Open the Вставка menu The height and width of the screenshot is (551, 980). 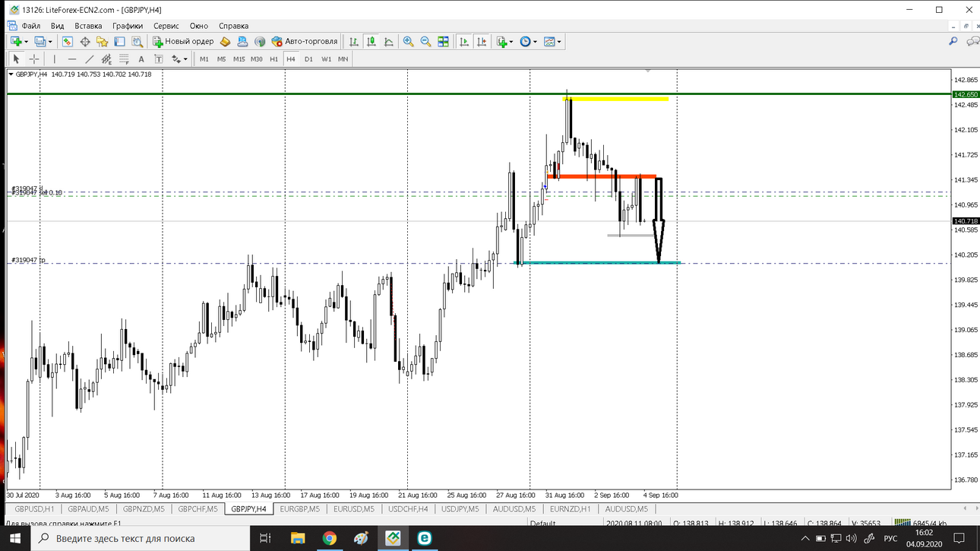tap(88, 26)
